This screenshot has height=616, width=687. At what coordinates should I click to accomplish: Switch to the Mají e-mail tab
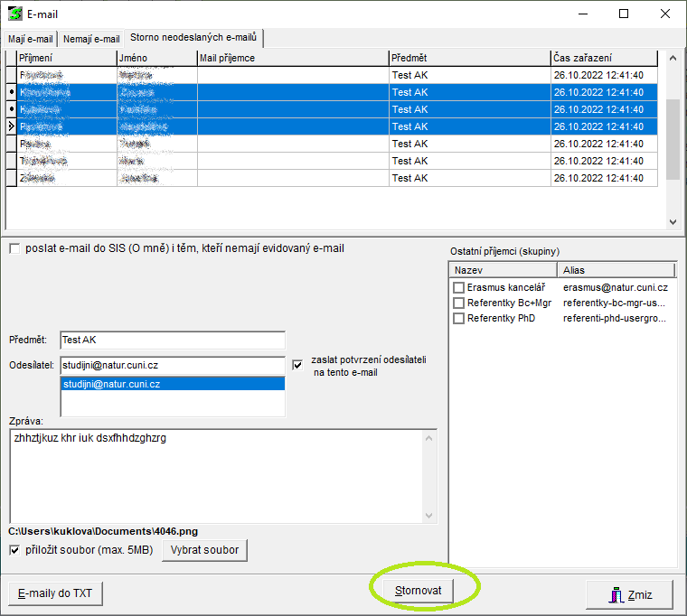tap(31, 39)
